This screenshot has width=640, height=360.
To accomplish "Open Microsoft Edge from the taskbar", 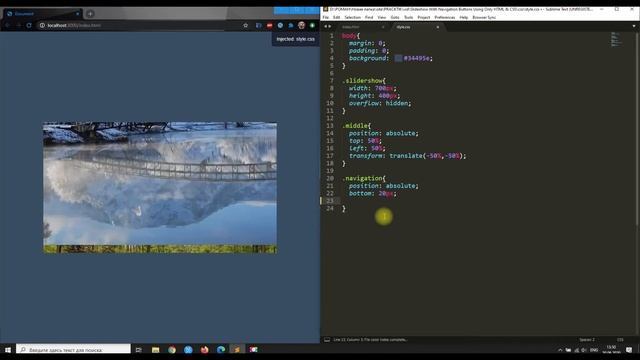I will click(221, 350).
